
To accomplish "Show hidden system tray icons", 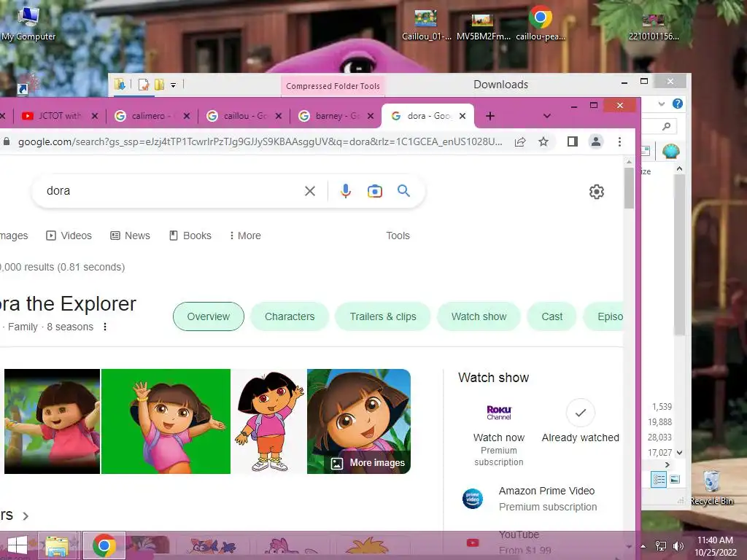I will [643, 546].
